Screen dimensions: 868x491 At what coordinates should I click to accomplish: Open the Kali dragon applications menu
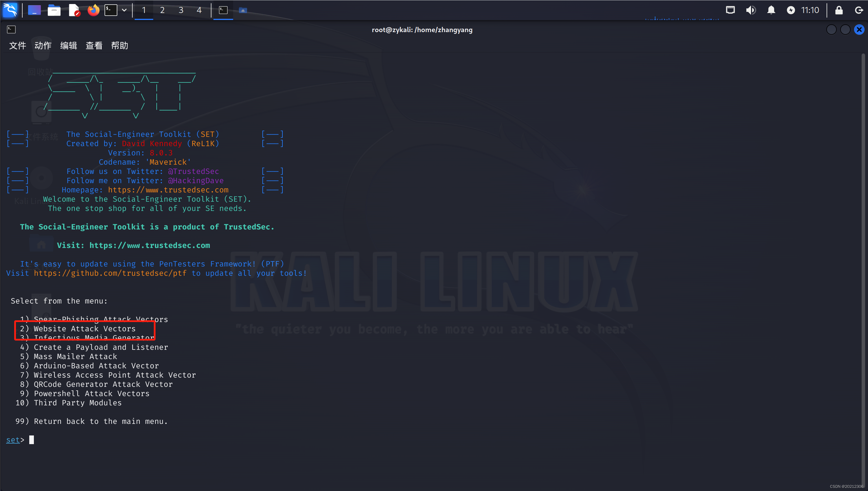[10, 10]
